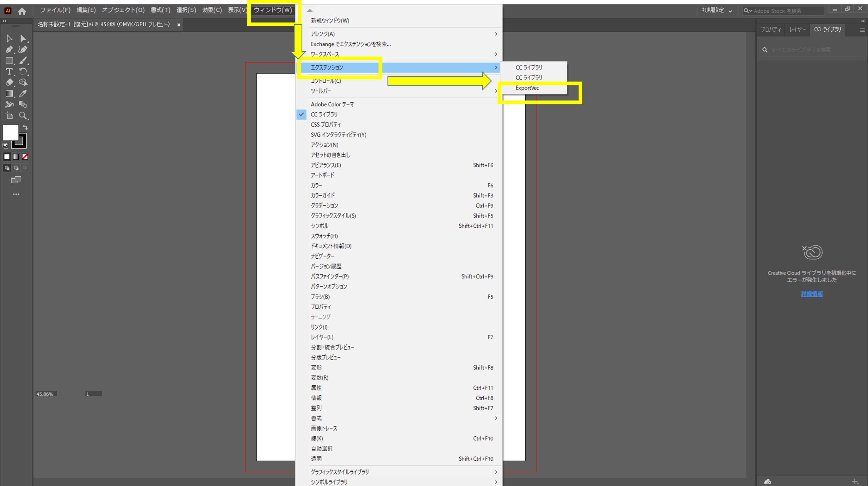Select the Type tool

pos(9,72)
